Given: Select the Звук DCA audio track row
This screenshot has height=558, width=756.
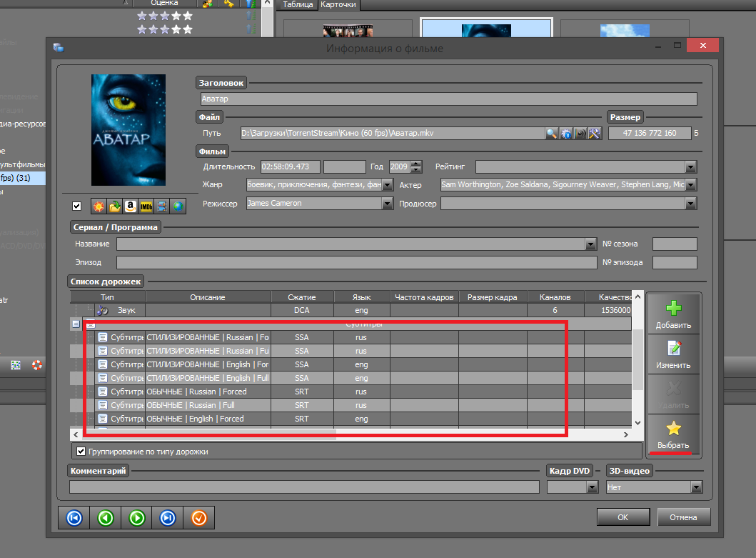Looking at the screenshot, I should click(x=351, y=310).
